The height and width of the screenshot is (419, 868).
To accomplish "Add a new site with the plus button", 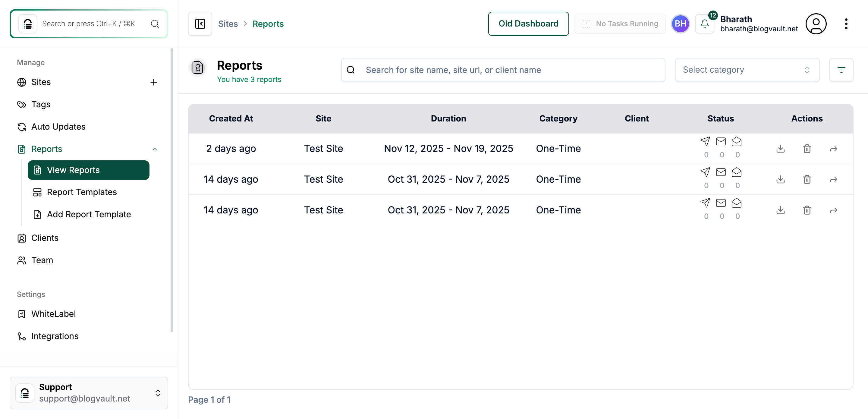I will tap(154, 82).
